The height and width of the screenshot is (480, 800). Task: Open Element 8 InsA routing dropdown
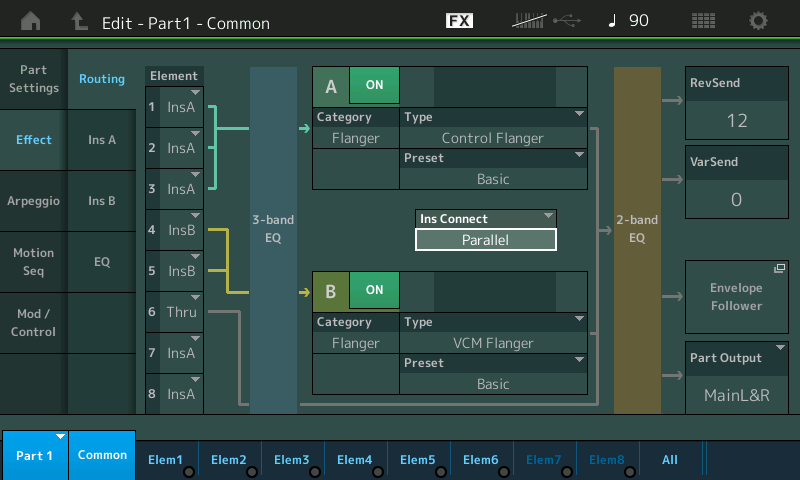[x=174, y=394]
